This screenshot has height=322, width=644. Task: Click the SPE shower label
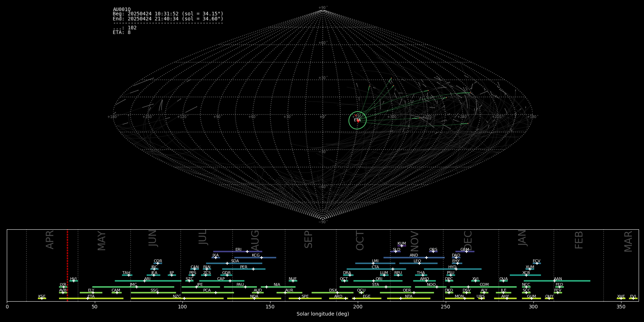tap(305, 297)
